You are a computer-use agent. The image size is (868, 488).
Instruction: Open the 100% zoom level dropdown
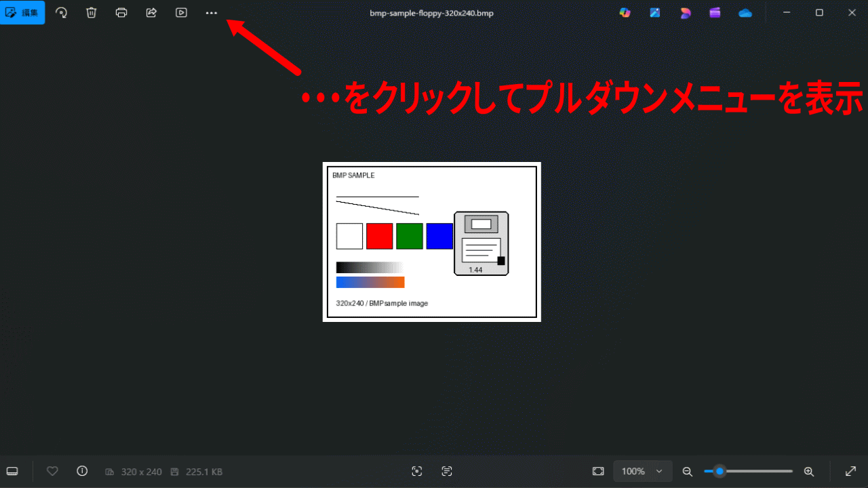pos(642,471)
